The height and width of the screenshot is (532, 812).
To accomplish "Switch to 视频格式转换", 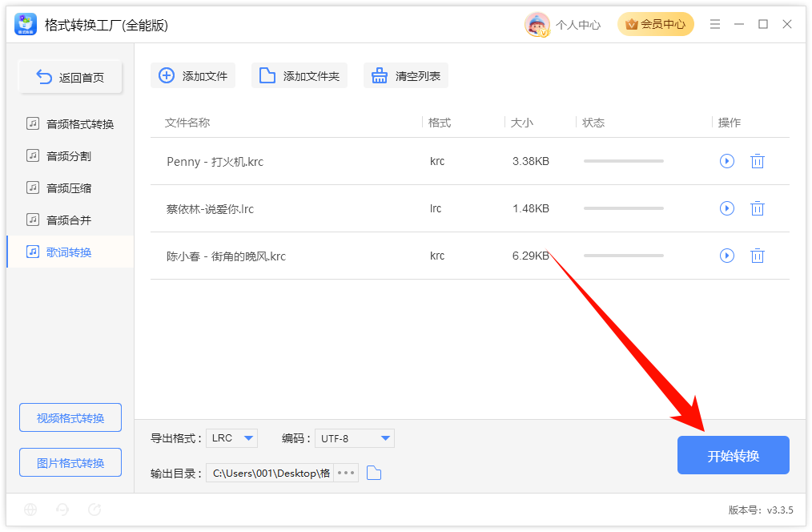I will (x=70, y=417).
